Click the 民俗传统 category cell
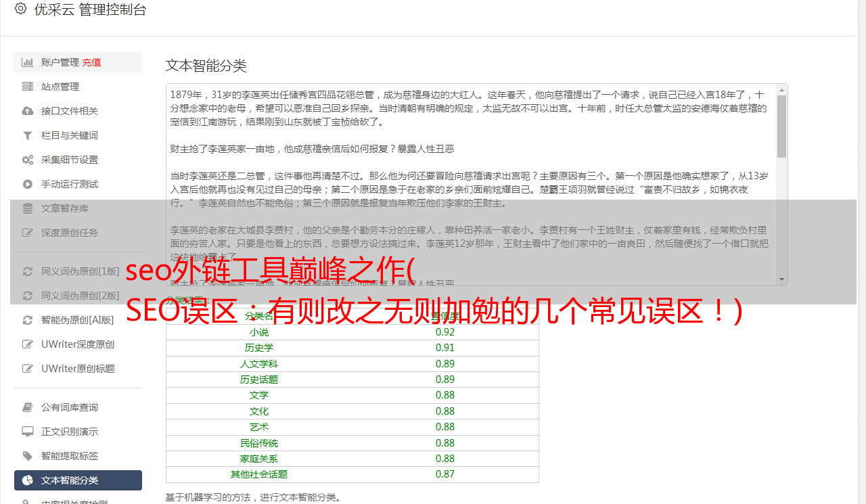866x504 pixels. click(258, 443)
